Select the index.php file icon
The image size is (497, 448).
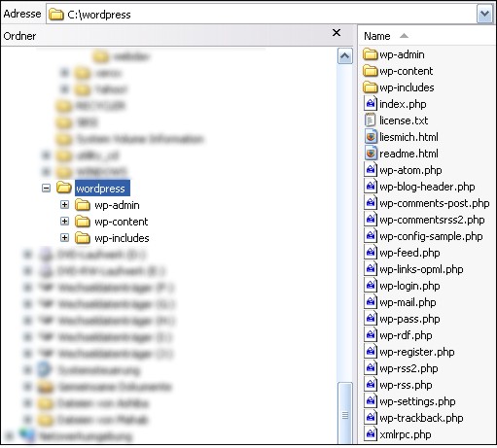(x=371, y=104)
